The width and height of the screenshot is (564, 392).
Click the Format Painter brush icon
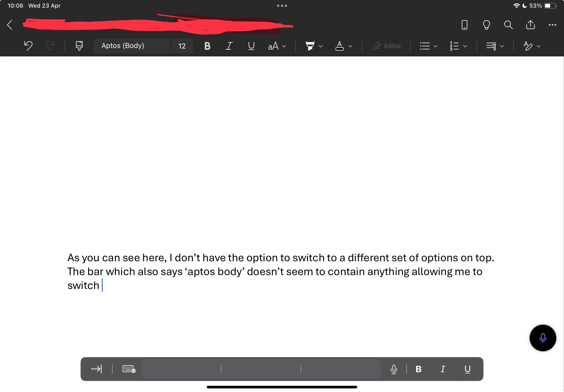pos(79,46)
